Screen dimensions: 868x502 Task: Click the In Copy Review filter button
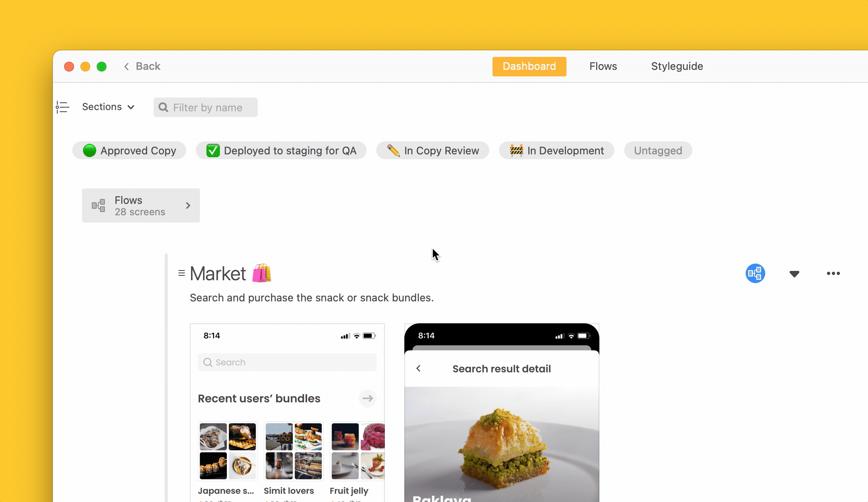[x=433, y=151]
